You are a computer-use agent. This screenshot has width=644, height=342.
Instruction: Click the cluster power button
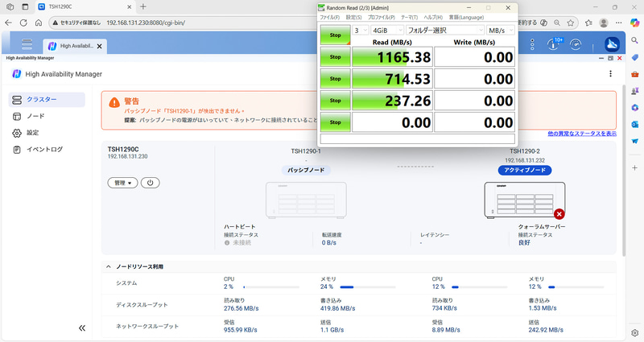point(150,183)
